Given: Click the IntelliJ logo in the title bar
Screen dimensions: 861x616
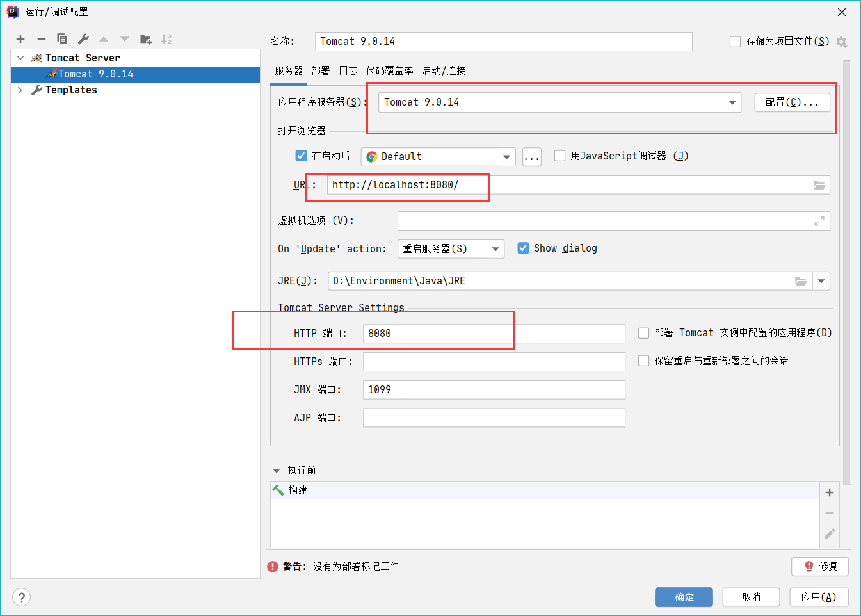Looking at the screenshot, I should 12,12.
